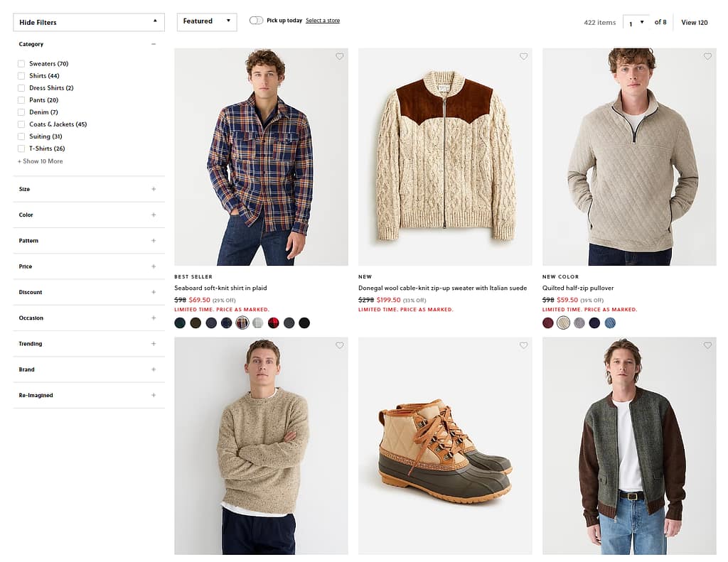Viewport: 728px width, 562px height.
Task: Favorite the colorblock cardigan product
Action: [x=707, y=345]
